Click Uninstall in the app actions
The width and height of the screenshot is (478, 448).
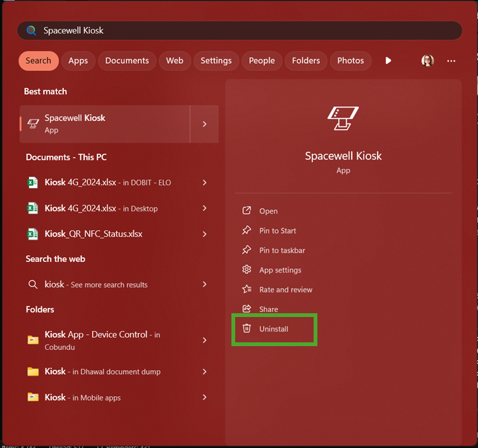(273, 329)
